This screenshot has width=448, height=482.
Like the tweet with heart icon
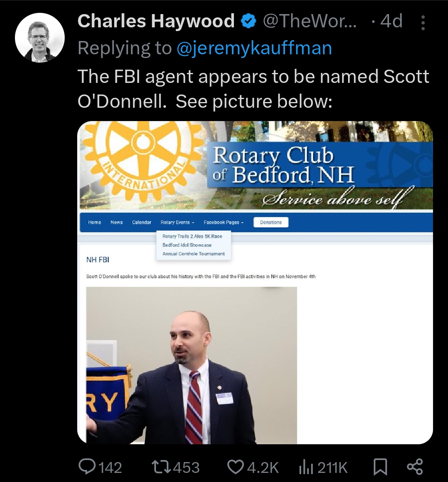click(x=236, y=467)
